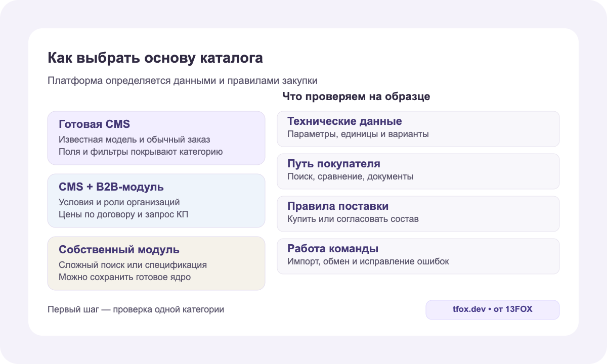Click the heading "Что проверяем на образце"
The image size is (607, 364).
pos(356,97)
